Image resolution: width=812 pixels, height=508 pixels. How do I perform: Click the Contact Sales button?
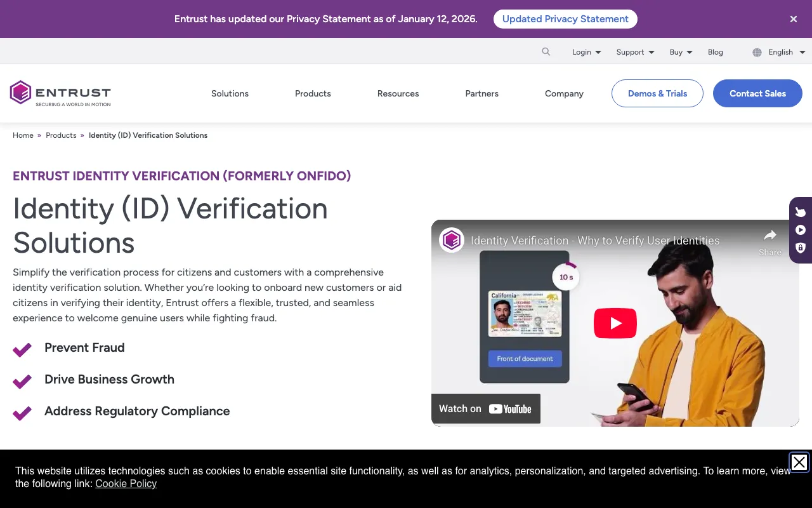pyautogui.click(x=757, y=93)
